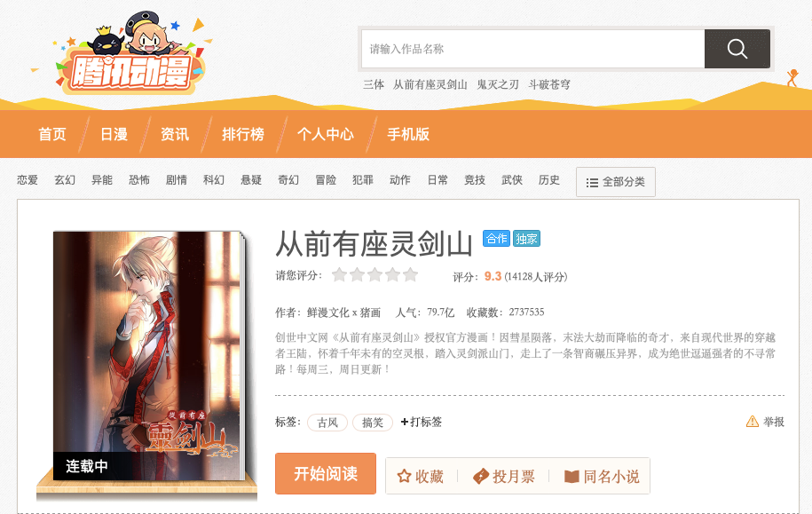The height and width of the screenshot is (514, 812).
Task: Add a new tag with +打标签
Action: tap(421, 422)
